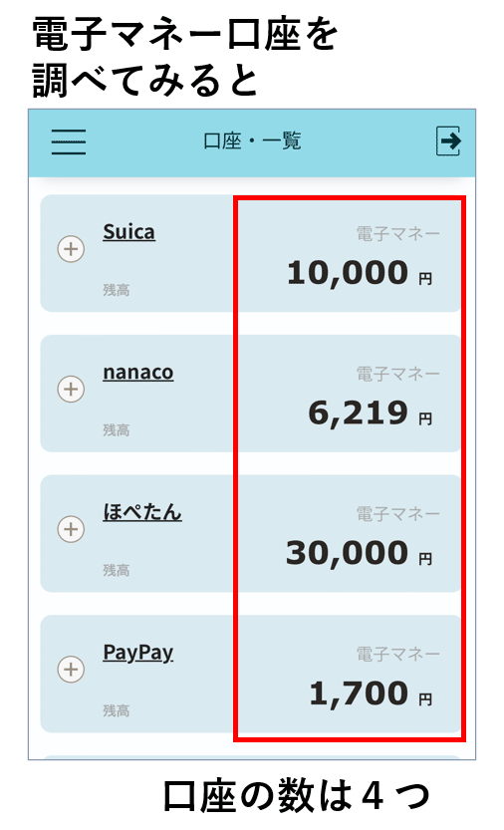Select the nanaco 6,219 円 balance
The height and width of the screenshot is (830, 504).
click(x=371, y=414)
